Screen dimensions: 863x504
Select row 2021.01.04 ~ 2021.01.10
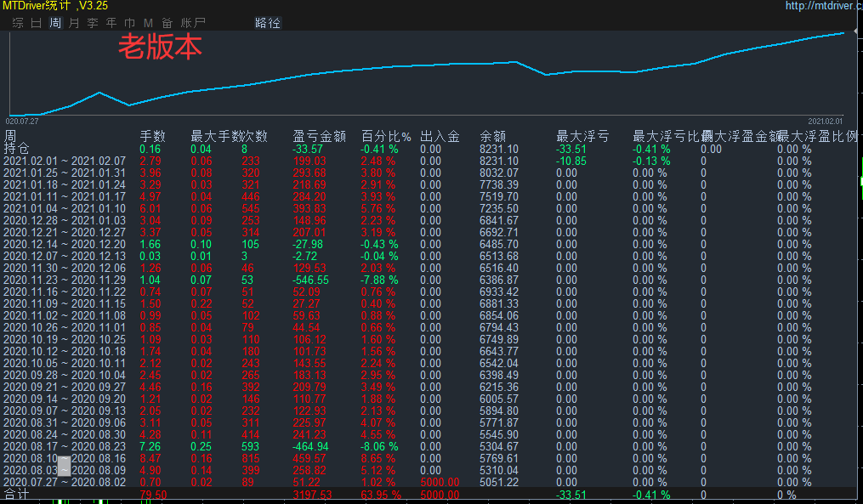[x=65, y=208]
